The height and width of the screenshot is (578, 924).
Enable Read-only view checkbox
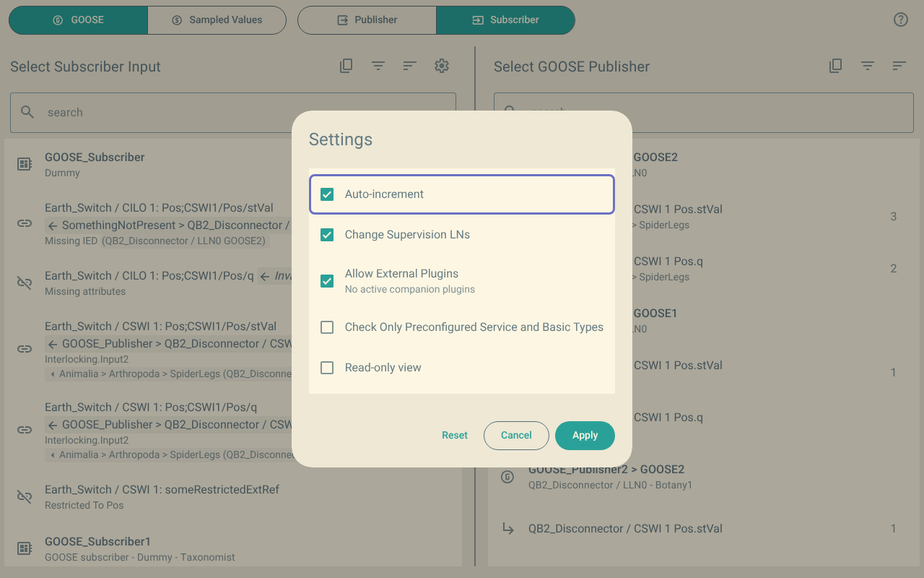click(327, 368)
